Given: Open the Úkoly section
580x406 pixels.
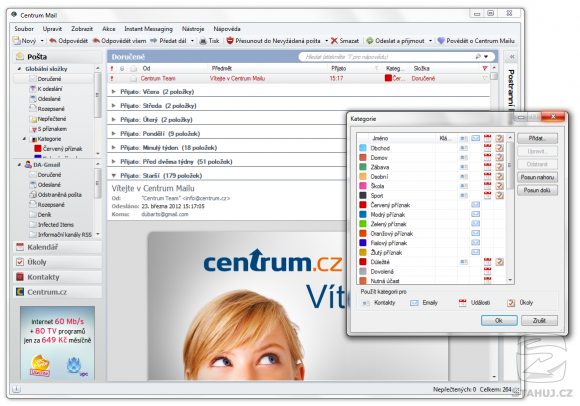Looking at the screenshot, I should point(57,262).
